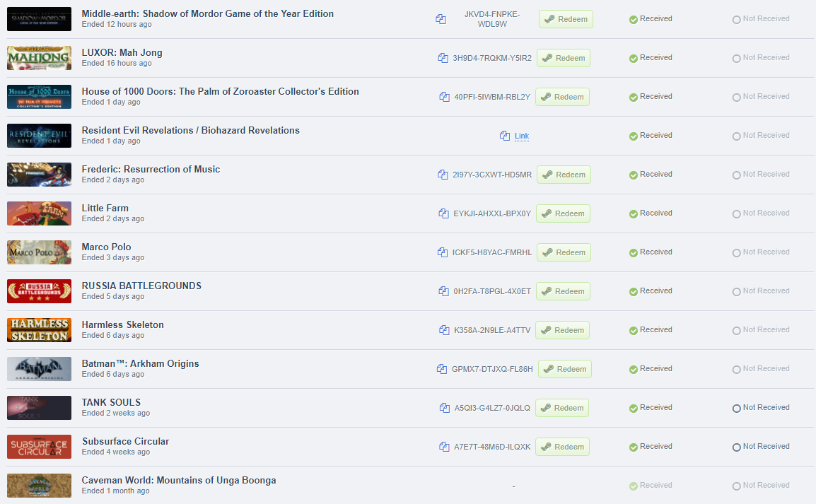816x504 pixels.
Task: Open TANK SOULS title link
Action: pyautogui.click(x=111, y=403)
